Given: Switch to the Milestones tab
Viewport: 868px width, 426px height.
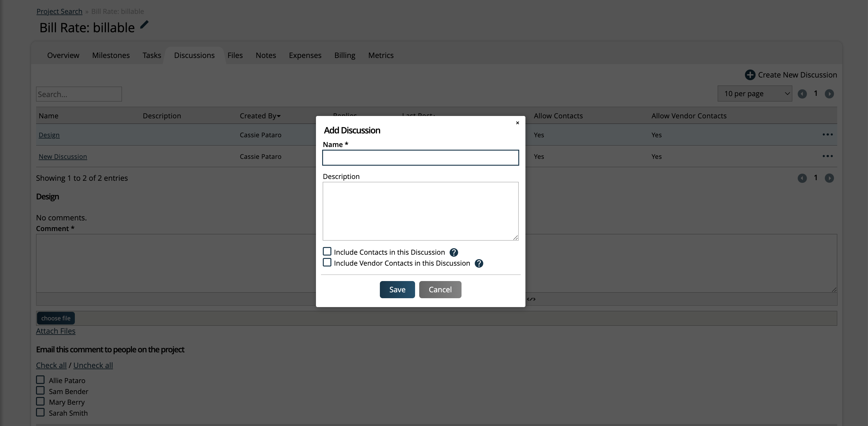Looking at the screenshot, I should click(111, 55).
